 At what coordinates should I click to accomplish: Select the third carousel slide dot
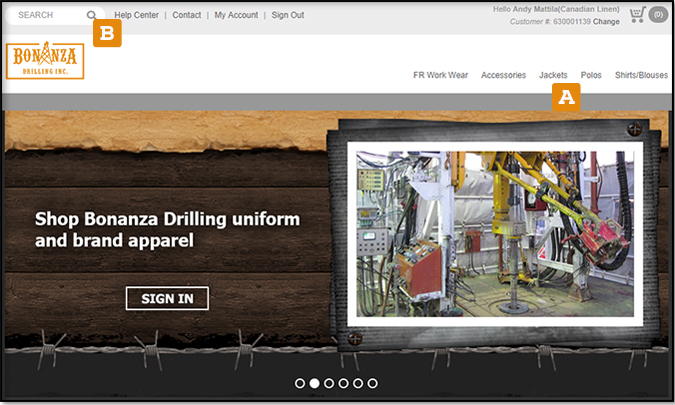click(329, 383)
